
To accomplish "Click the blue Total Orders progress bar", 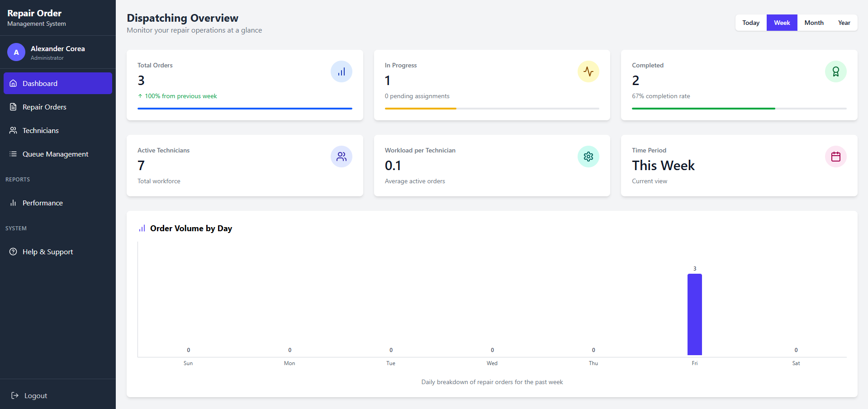I will click(245, 109).
